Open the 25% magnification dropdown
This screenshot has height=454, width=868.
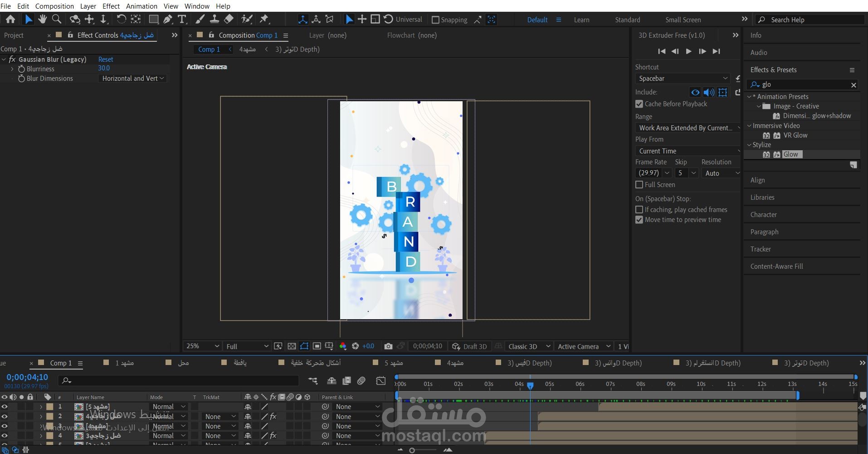(202, 346)
